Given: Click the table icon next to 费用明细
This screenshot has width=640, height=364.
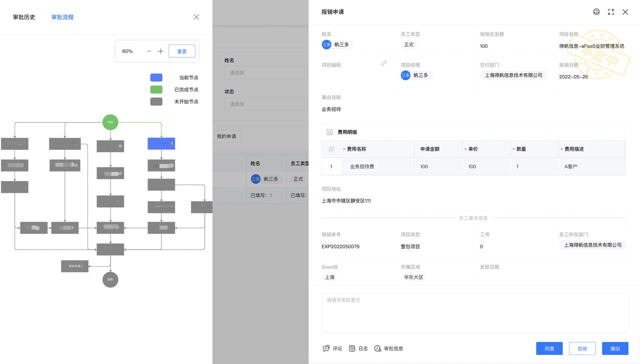Looking at the screenshot, I should pos(330,132).
